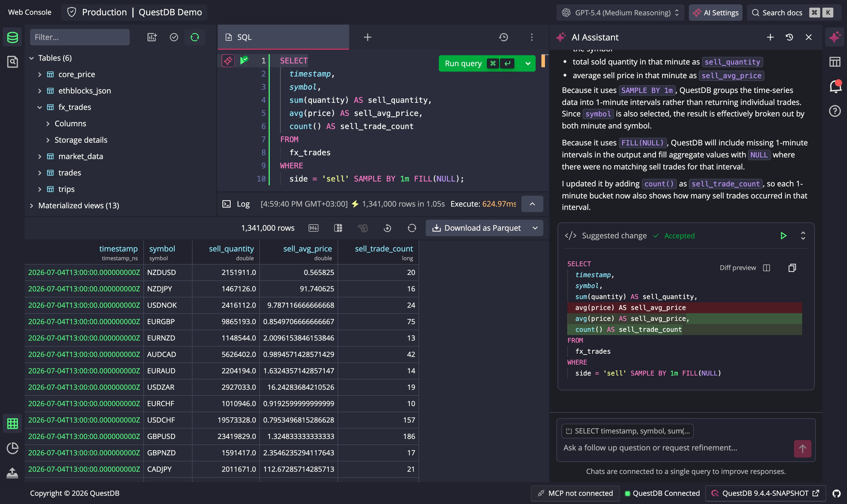Expand fx_trades Columns node
The image size is (847, 504).
[x=48, y=124]
